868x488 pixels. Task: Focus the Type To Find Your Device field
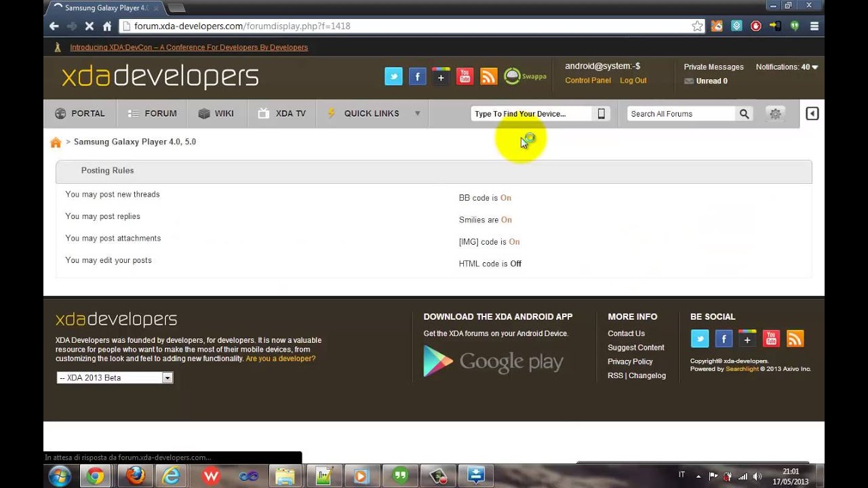coord(532,114)
